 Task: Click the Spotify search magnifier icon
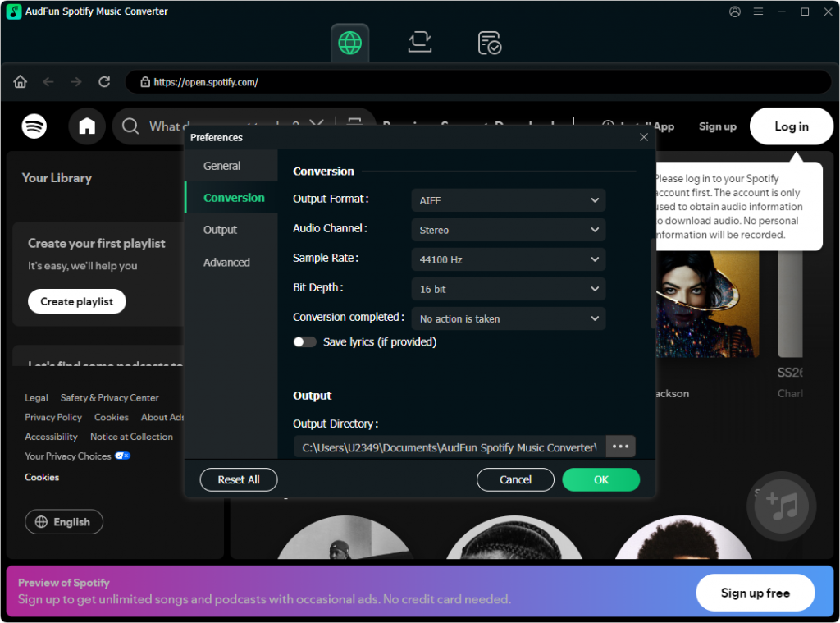130,126
